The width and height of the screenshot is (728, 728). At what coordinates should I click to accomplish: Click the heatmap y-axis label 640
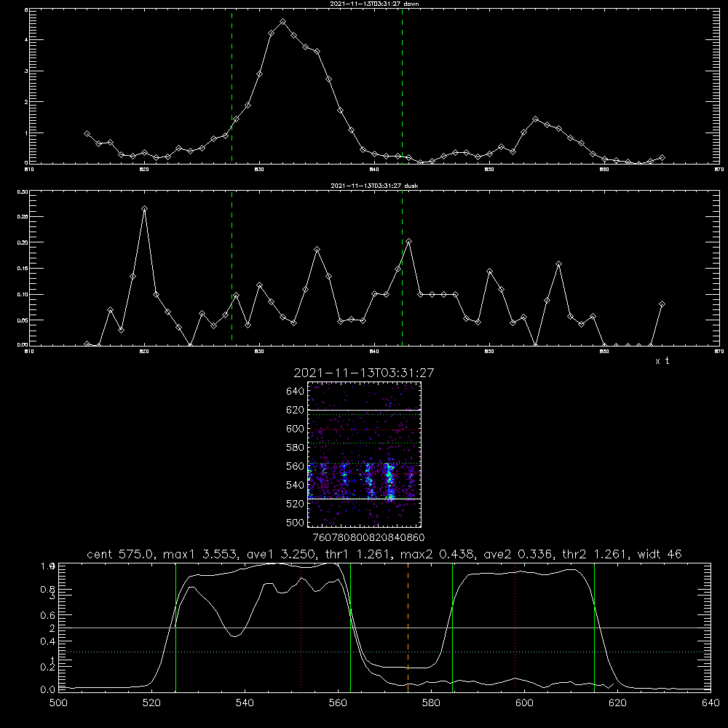(x=296, y=391)
